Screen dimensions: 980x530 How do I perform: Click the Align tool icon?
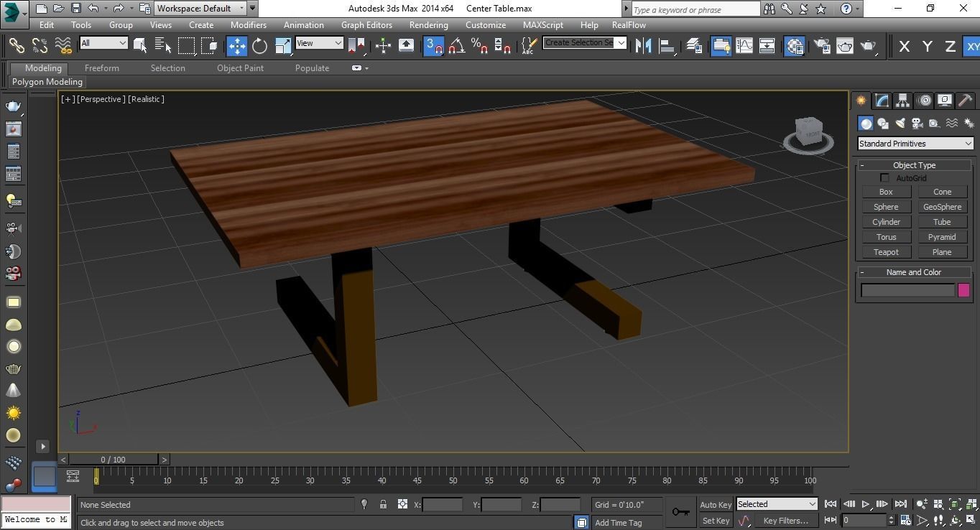(x=667, y=46)
